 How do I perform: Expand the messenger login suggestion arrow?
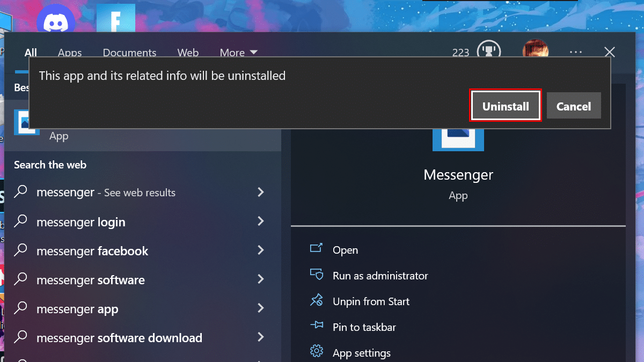pyautogui.click(x=261, y=221)
